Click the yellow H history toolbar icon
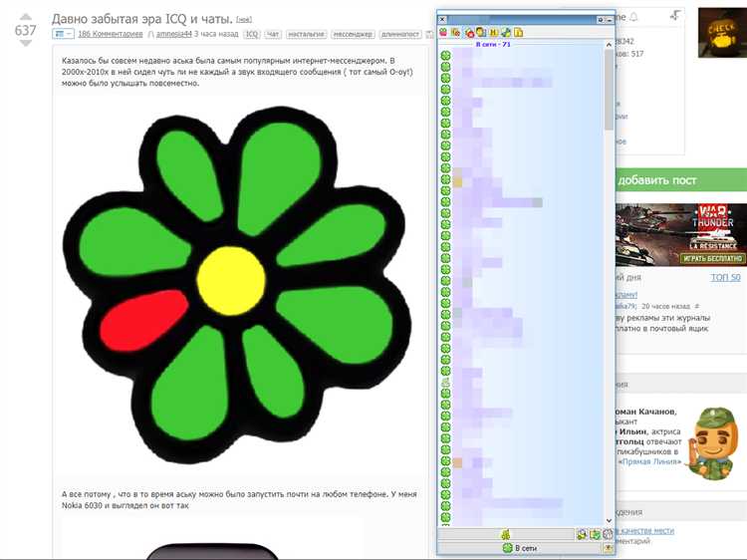747x560 pixels. (494, 33)
